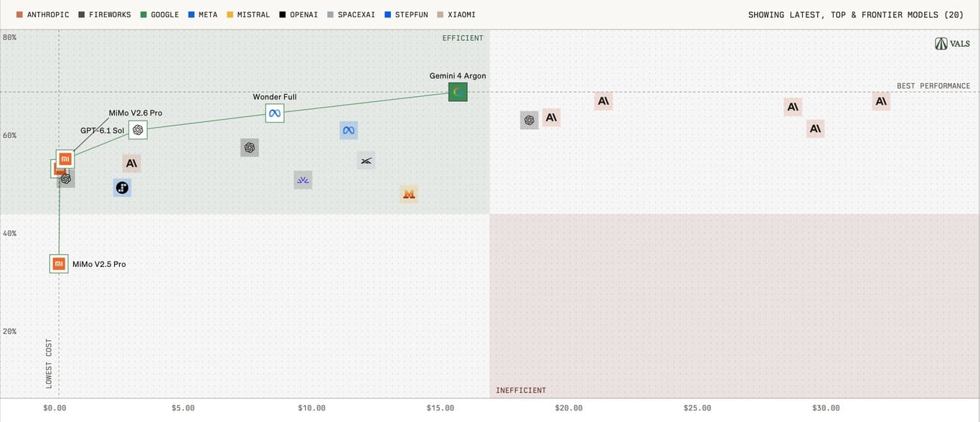
Task: Click the rightmost Anthropic model marker
Action: pyautogui.click(x=881, y=101)
